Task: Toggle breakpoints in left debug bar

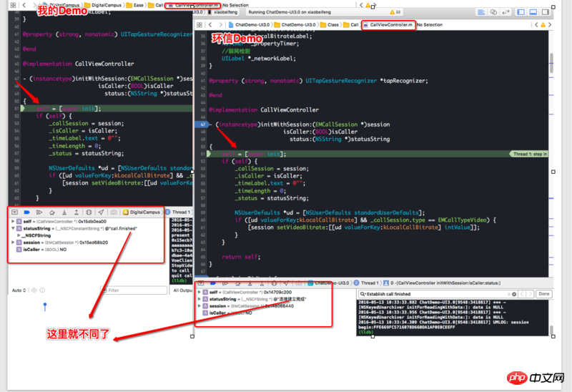Action: (26, 212)
